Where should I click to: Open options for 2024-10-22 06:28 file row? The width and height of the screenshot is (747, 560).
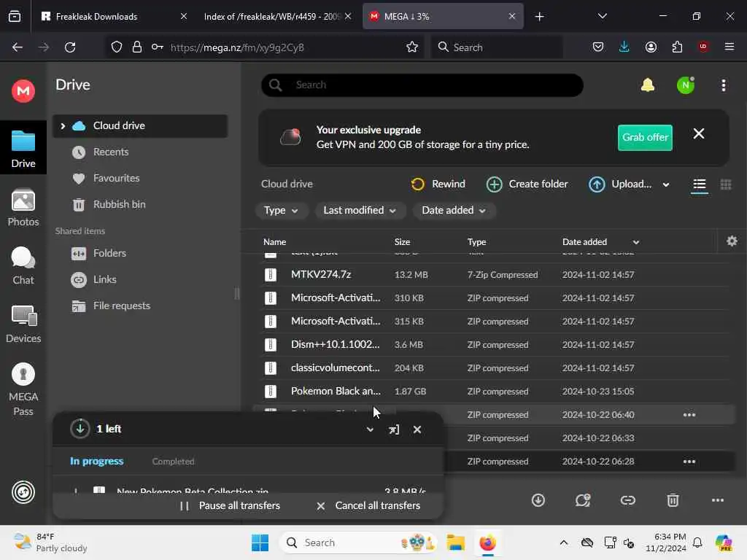(x=689, y=462)
